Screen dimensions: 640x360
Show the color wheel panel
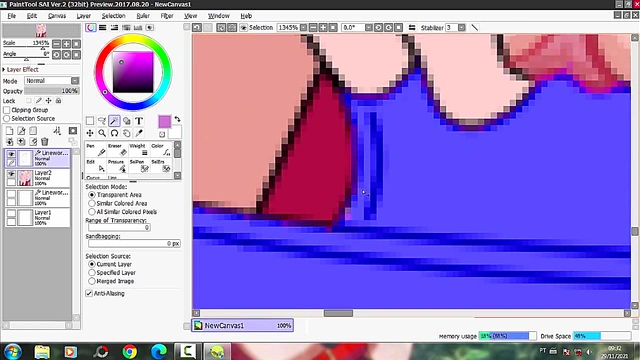pos(91,27)
